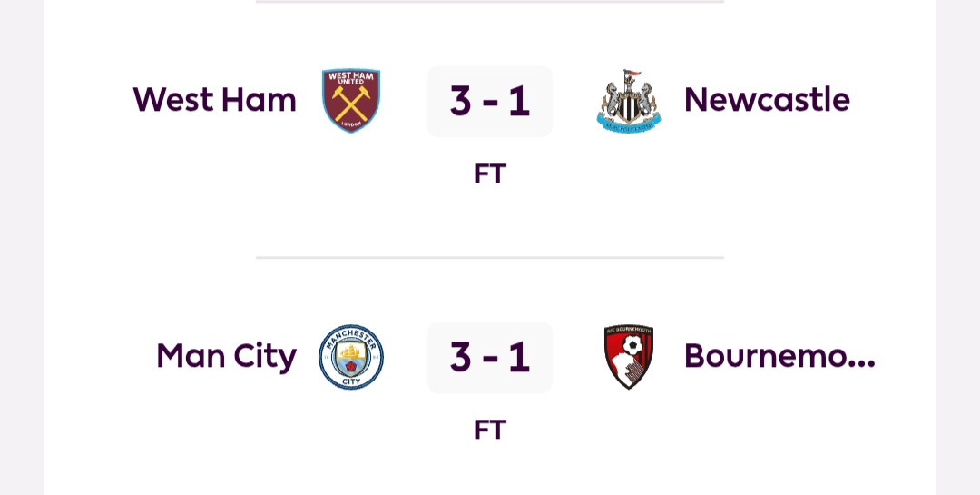Tap the Man City team name
This screenshot has height=495, width=980.
[x=226, y=356]
